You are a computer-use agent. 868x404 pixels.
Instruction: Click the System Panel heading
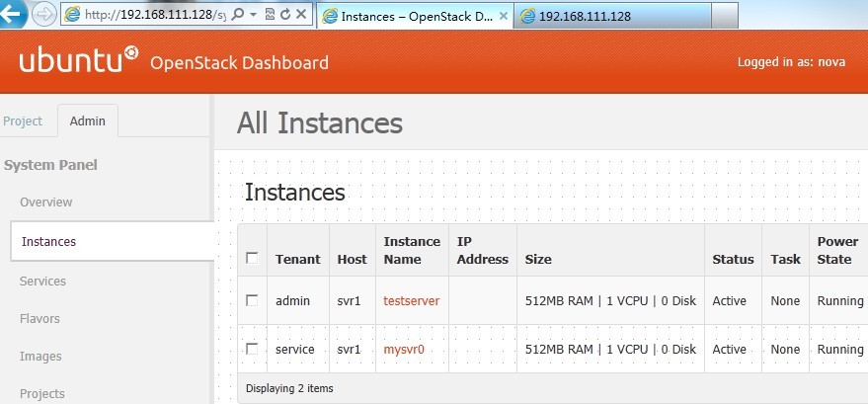coord(50,165)
